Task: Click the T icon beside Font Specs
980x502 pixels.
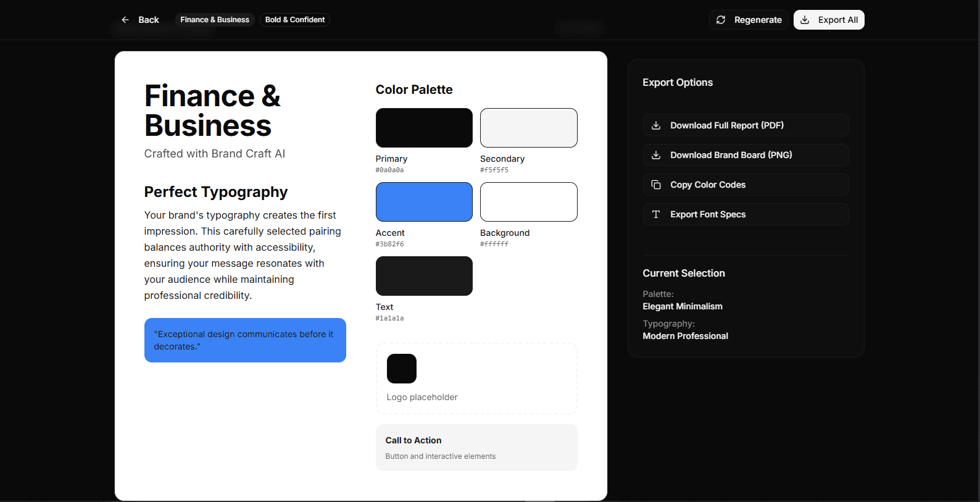Action: click(x=656, y=214)
